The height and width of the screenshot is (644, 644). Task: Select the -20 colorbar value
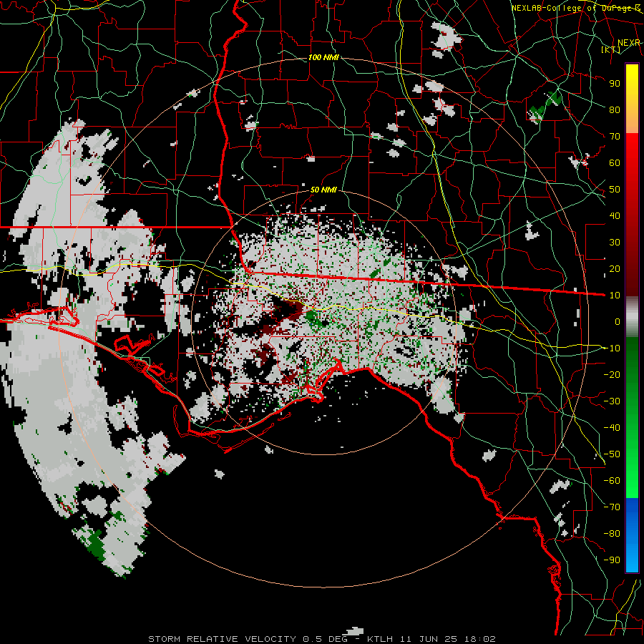[x=612, y=374]
